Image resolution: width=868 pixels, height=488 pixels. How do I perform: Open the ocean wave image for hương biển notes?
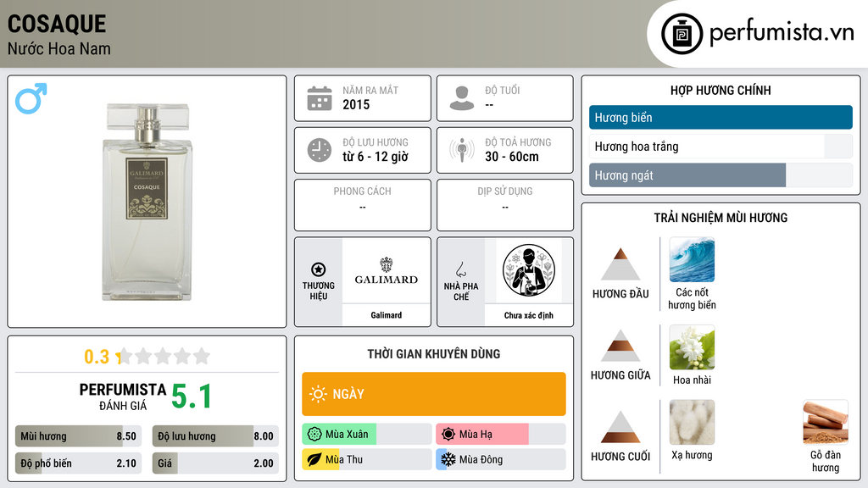692,259
